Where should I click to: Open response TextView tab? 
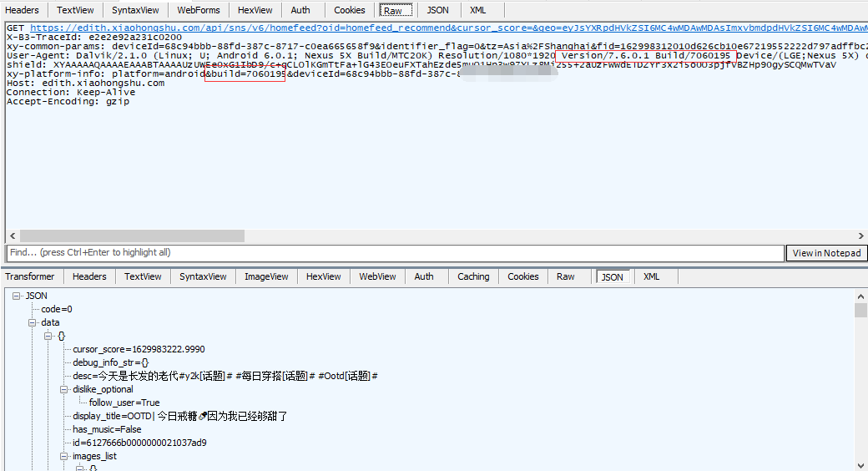(143, 276)
